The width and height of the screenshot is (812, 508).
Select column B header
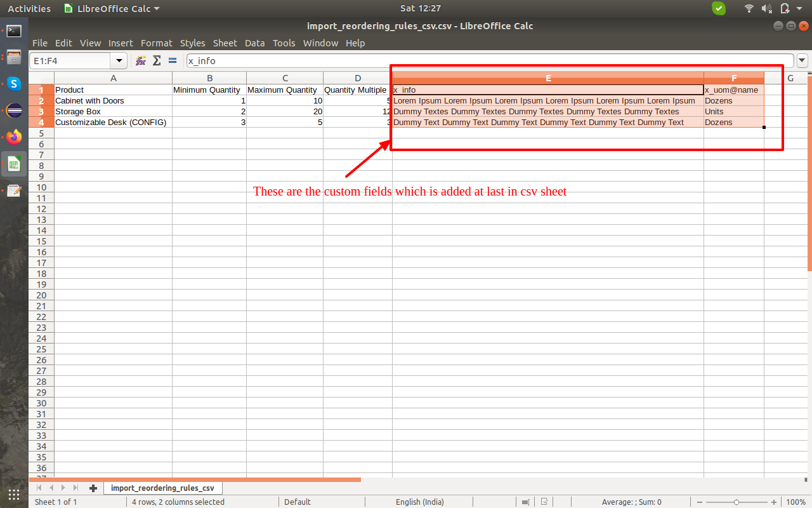click(x=209, y=78)
